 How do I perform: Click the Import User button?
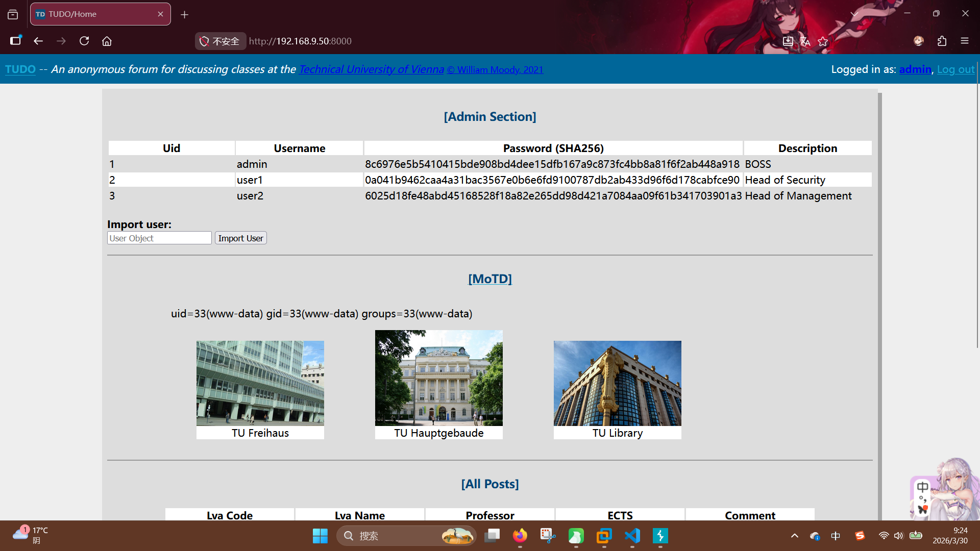(x=240, y=238)
